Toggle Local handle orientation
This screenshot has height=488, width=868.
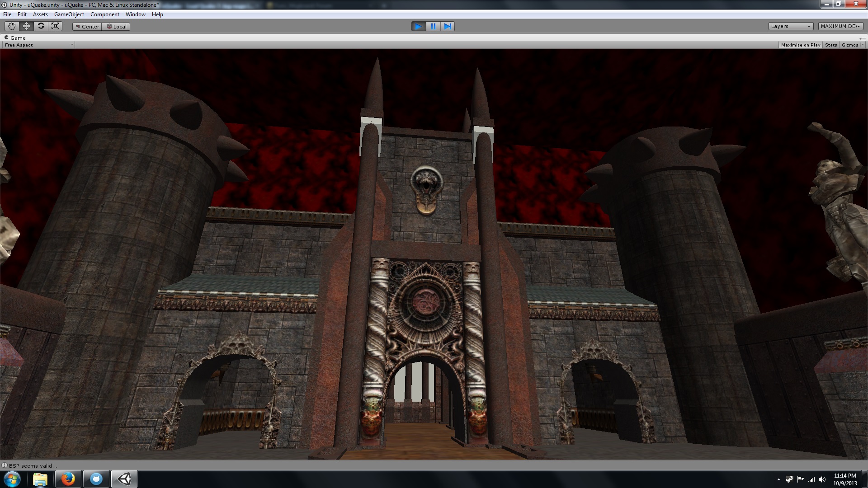pyautogui.click(x=116, y=26)
